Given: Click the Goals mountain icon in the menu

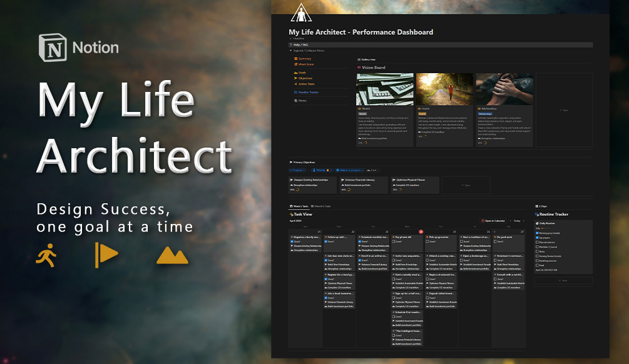Looking at the screenshot, I should [x=295, y=73].
